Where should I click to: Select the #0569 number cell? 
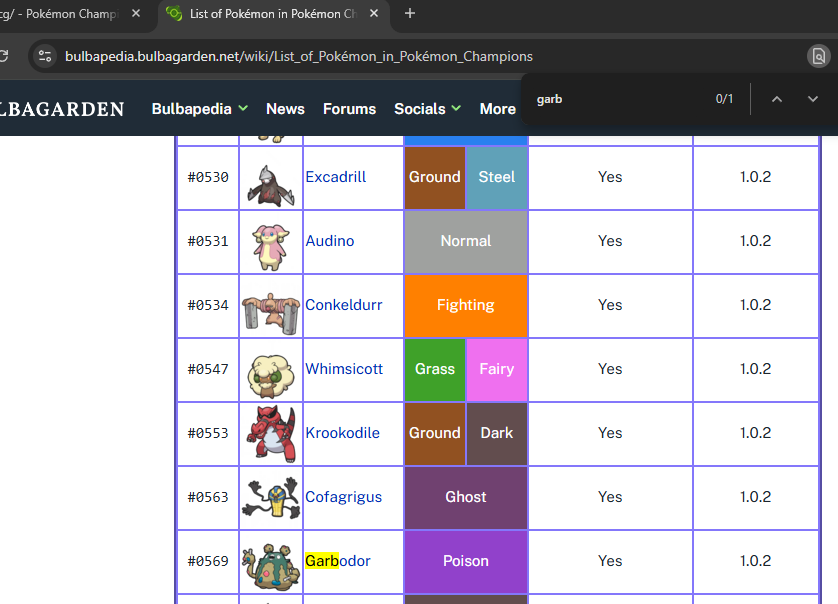point(208,561)
